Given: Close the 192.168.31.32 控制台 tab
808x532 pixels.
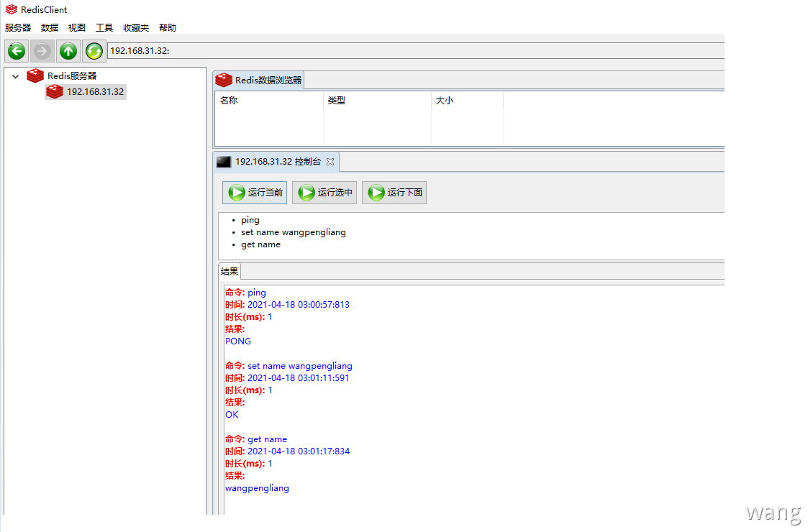Looking at the screenshot, I should (x=330, y=162).
